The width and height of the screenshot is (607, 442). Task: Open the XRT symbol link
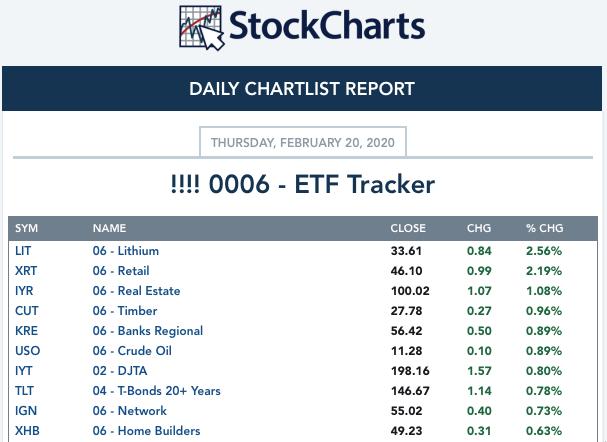click(x=26, y=271)
